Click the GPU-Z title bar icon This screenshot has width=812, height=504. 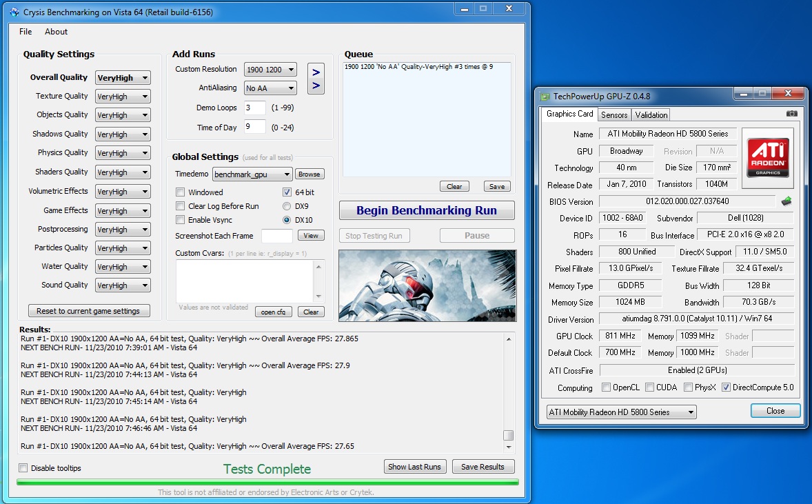click(x=545, y=97)
